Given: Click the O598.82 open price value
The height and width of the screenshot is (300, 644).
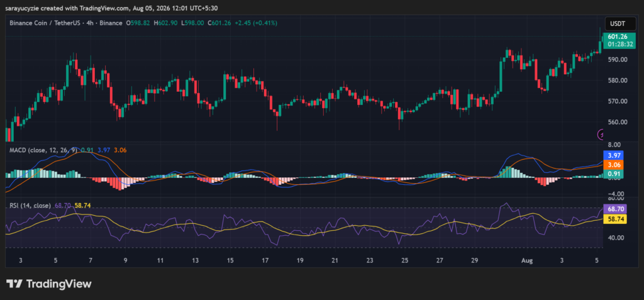Looking at the screenshot, I should tap(138, 23).
